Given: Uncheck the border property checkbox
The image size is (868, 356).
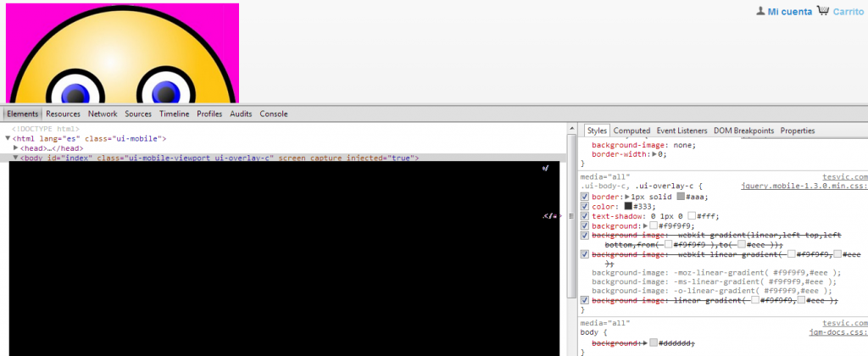Looking at the screenshot, I should click(x=584, y=197).
